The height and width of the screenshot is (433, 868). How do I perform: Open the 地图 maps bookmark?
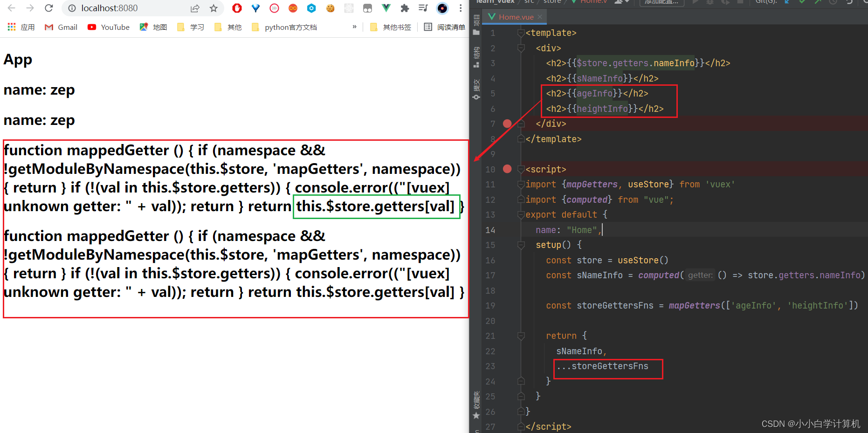pyautogui.click(x=153, y=27)
